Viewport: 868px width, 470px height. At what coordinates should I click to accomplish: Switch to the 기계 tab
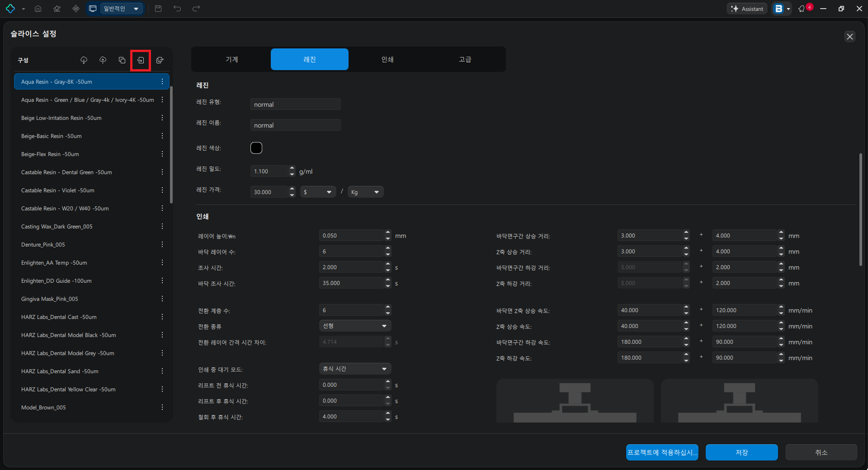click(x=232, y=59)
